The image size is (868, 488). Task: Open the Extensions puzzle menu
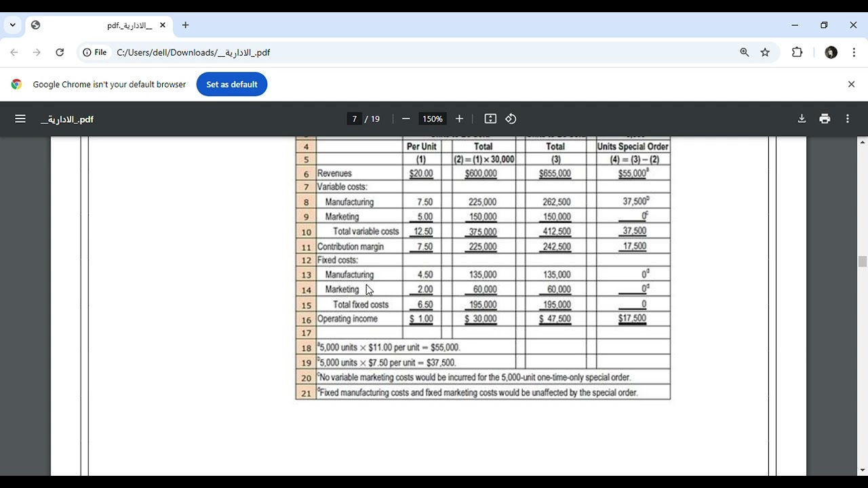pyautogui.click(x=797, y=52)
